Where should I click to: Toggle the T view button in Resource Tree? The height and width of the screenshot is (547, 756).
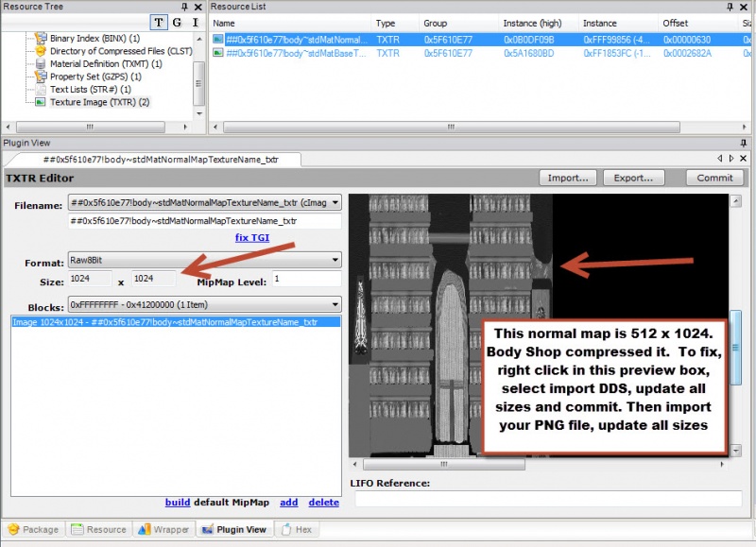tap(158, 23)
